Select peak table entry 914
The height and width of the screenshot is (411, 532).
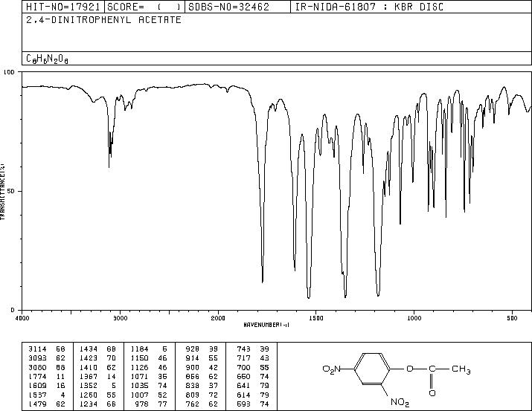click(202, 358)
